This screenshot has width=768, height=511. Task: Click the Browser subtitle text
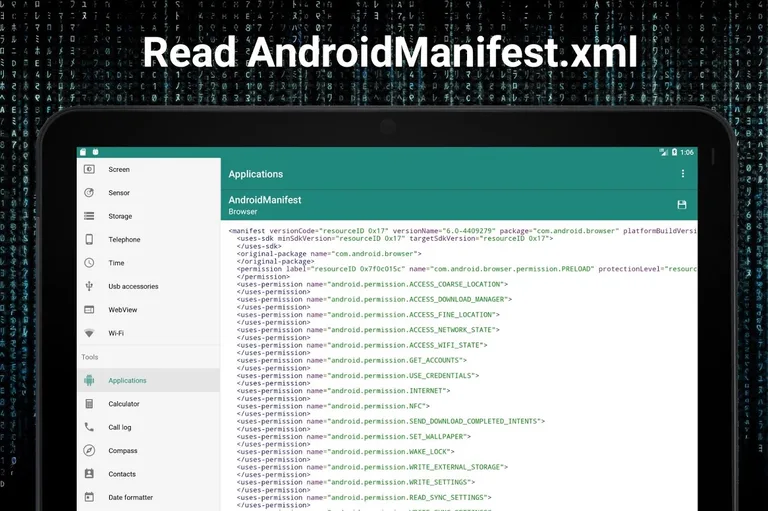point(243,212)
